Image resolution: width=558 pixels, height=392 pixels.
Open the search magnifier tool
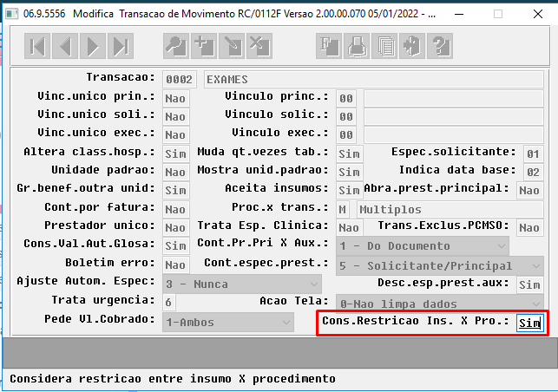176,46
